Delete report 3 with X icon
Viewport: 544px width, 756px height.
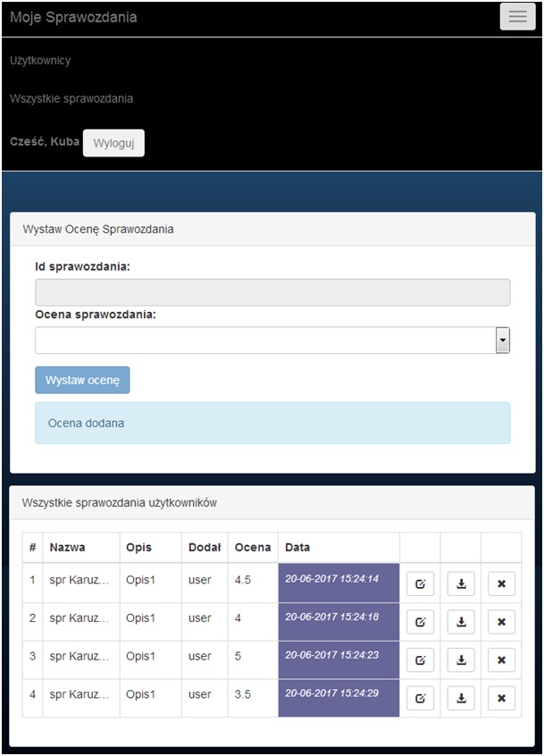point(502,660)
